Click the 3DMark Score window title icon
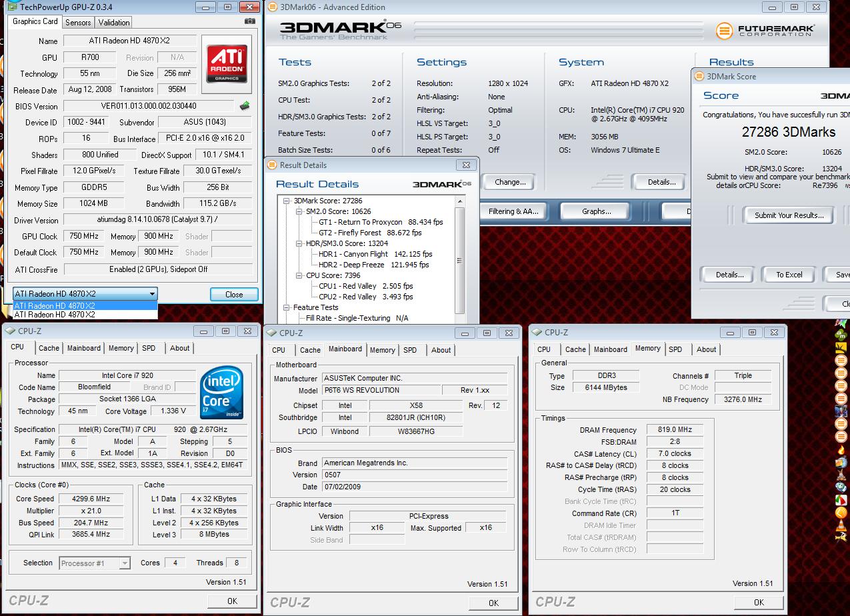This screenshot has width=850, height=616. (699, 76)
